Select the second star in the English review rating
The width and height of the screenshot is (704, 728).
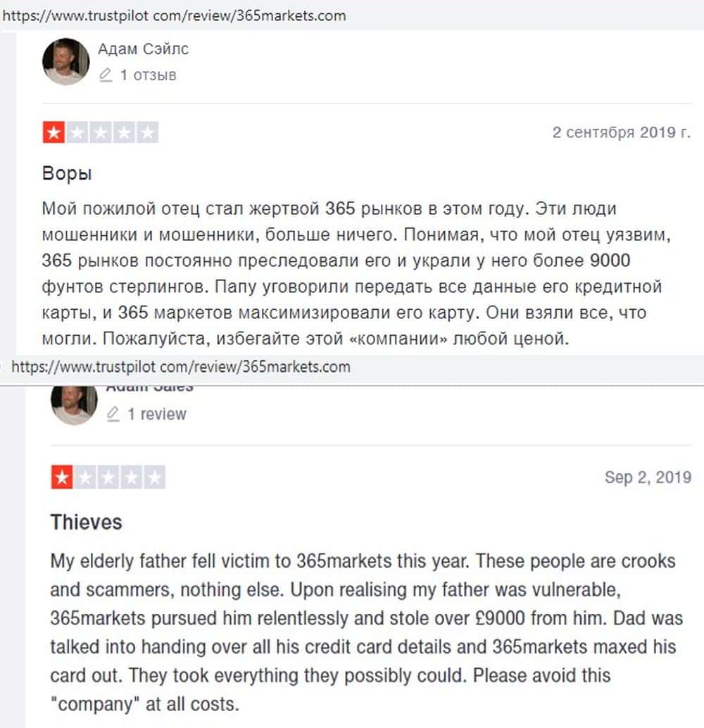tap(85, 478)
